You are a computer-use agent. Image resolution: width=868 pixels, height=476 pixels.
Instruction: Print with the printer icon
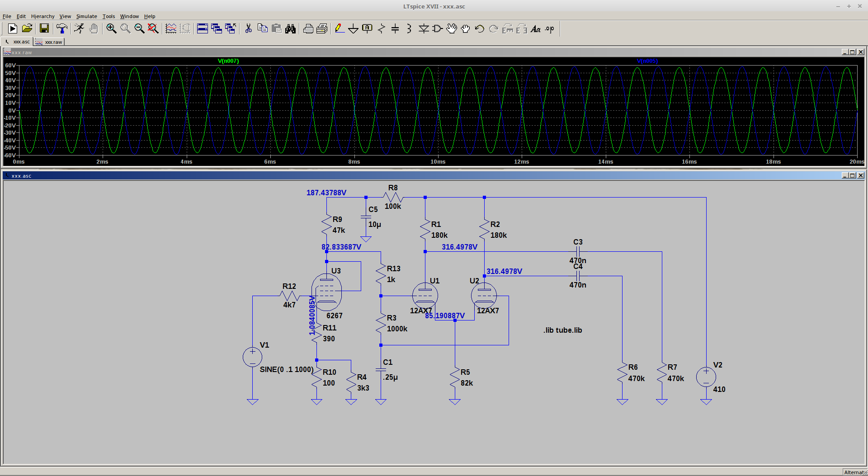point(308,28)
